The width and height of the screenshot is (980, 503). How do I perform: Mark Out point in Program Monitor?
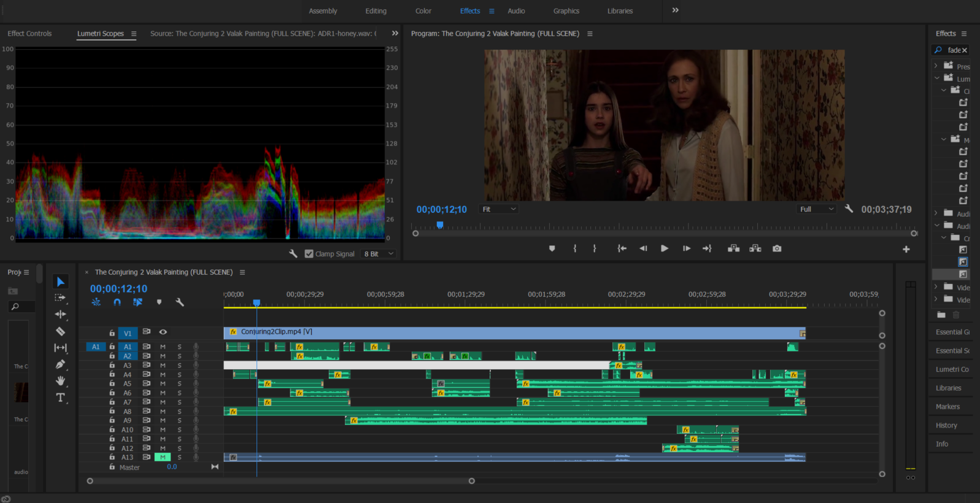[x=594, y=248]
